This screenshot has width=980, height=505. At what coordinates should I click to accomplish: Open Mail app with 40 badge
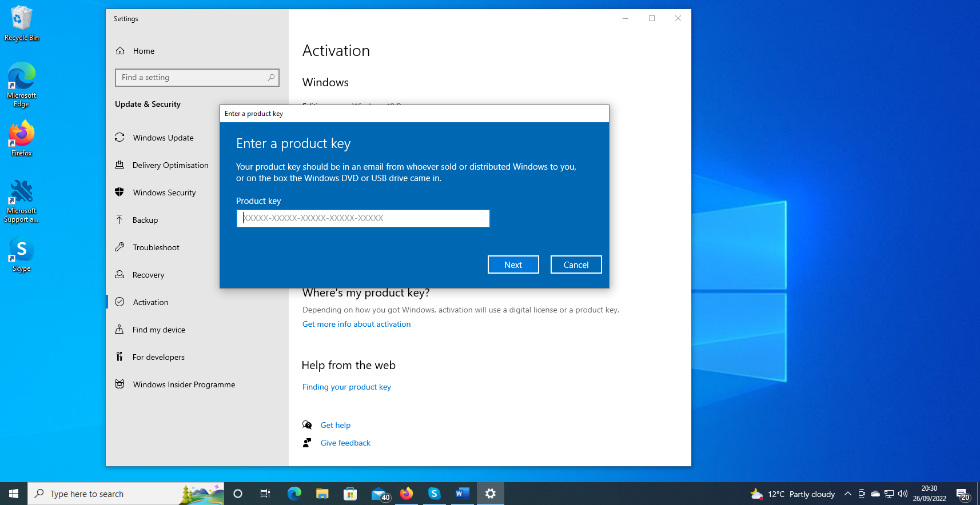pos(380,494)
